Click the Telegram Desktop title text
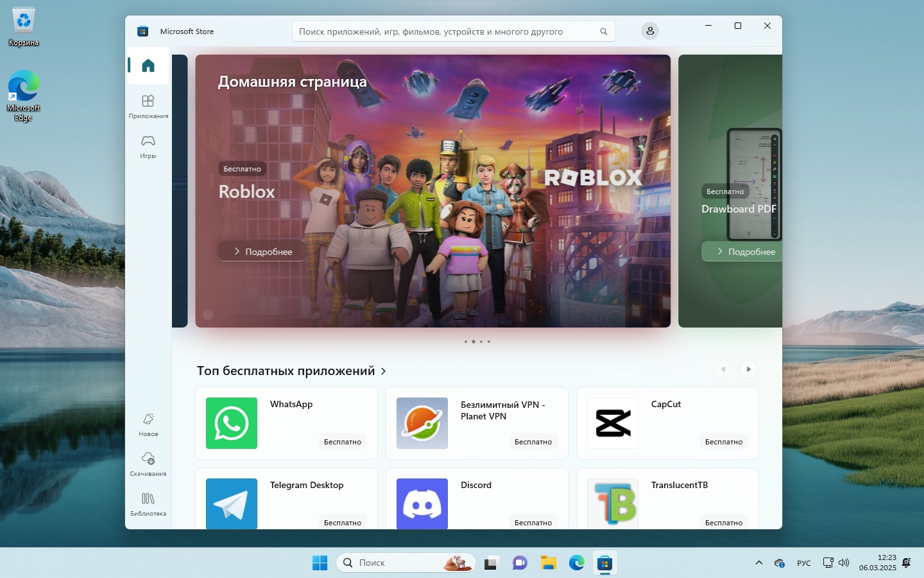 (x=307, y=485)
